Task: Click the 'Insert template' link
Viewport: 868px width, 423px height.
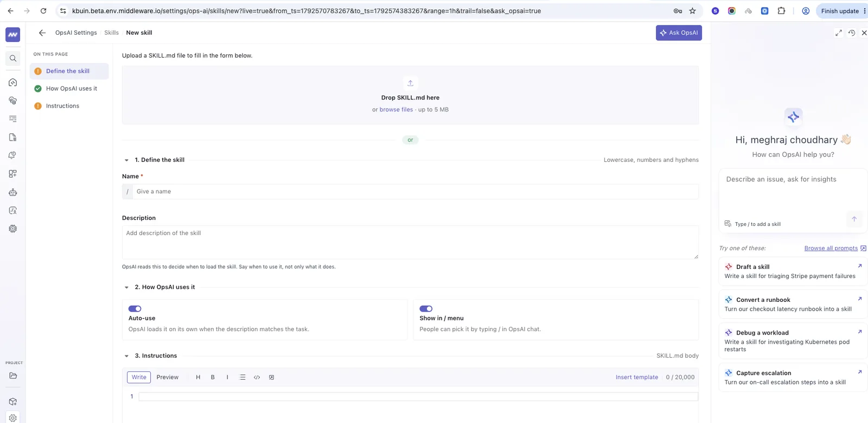Action: (637, 377)
